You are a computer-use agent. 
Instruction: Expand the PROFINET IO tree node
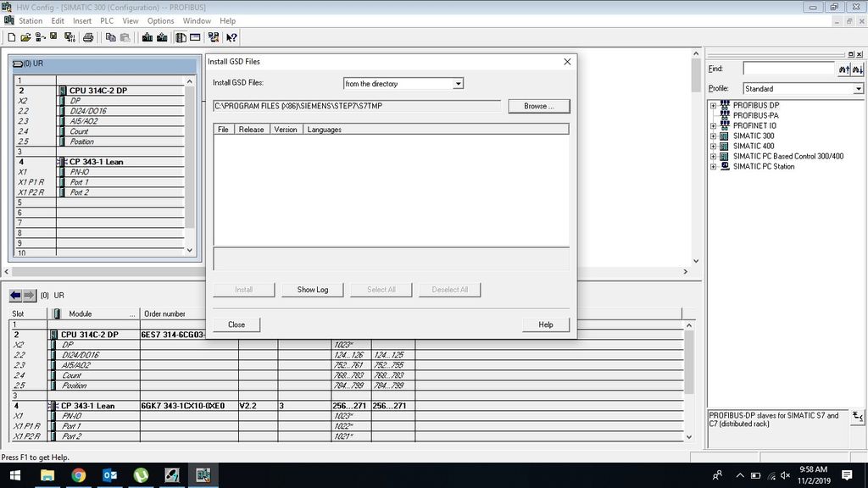(x=713, y=125)
